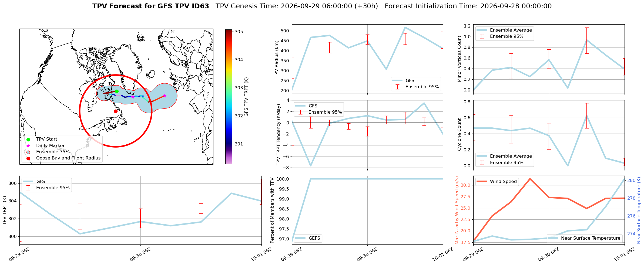
Task: Click Max Nearby Wind Speed (m/s) axis label
Action: [457, 210]
